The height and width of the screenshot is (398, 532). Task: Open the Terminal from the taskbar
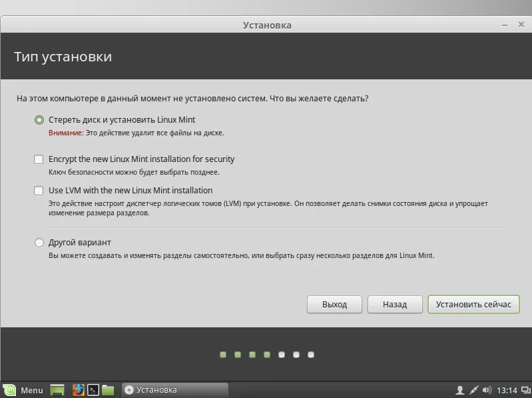[x=93, y=390]
